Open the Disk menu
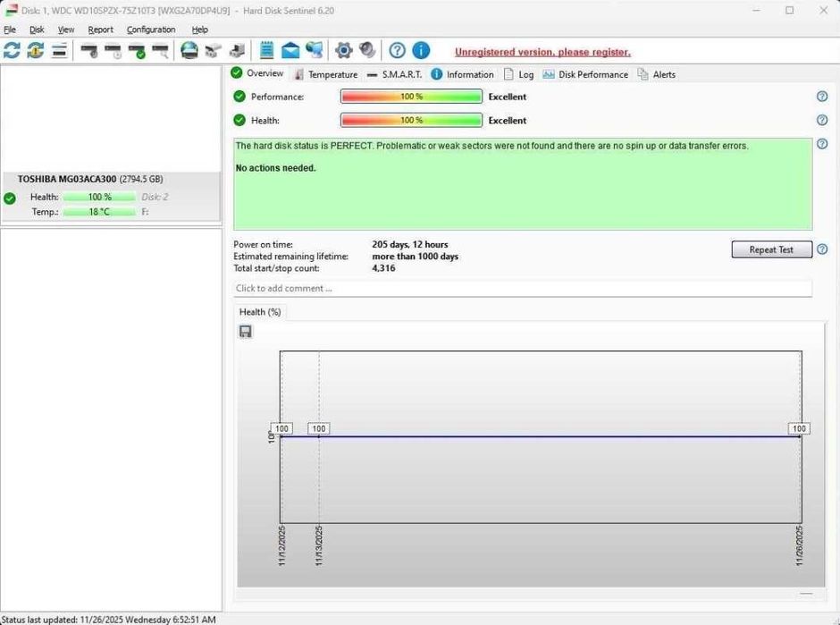This screenshot has width=840, height=625. pyautogui.click(x=37, y=30)
